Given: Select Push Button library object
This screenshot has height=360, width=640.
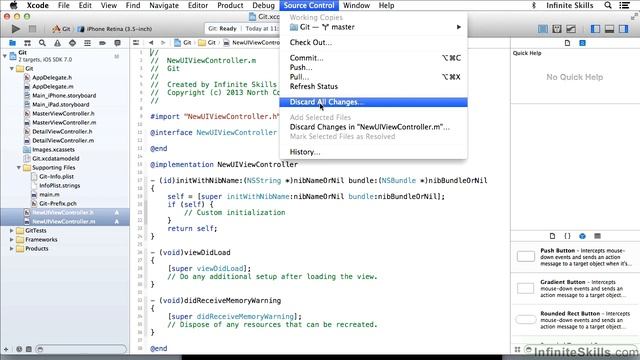Looking at the screenshot, I should (575, 257).
